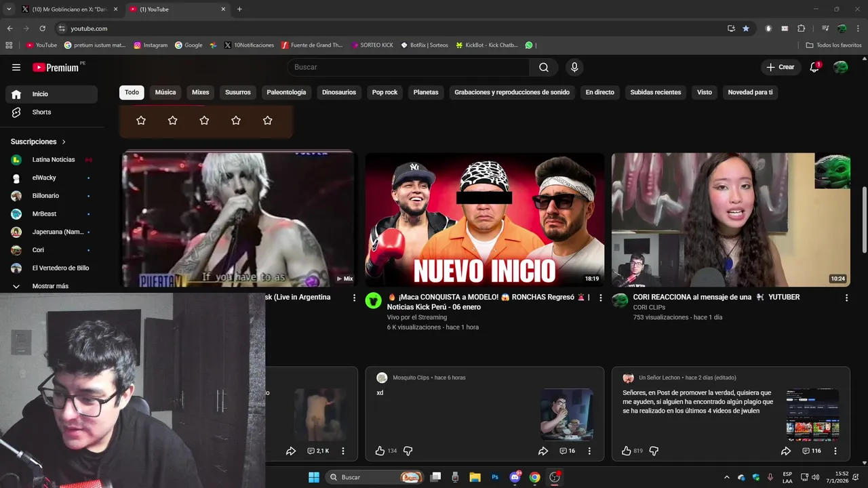
Task: Open options menu of Mosquito Clips post
Action: point(589,451)
